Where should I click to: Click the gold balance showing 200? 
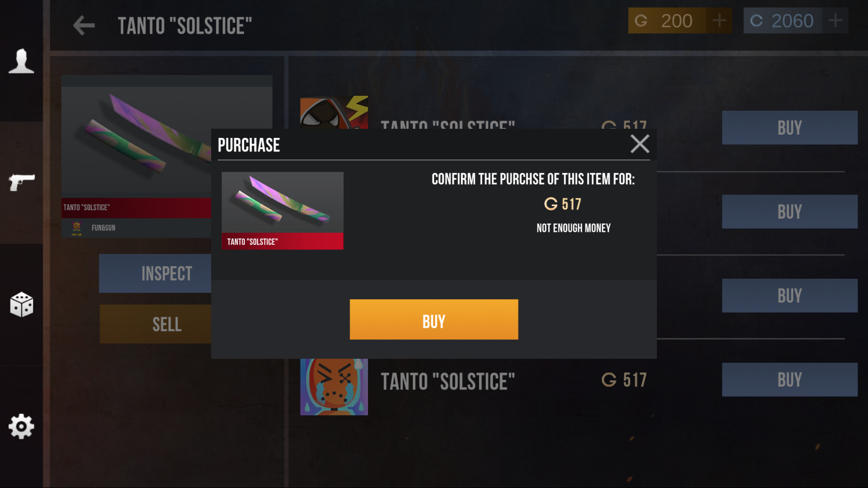pos(667,20)
